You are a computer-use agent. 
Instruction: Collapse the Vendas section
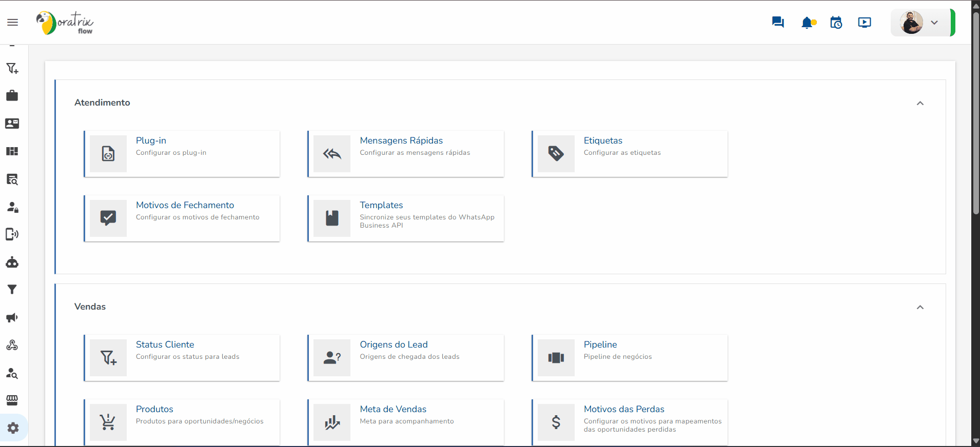tap(920, 307)
